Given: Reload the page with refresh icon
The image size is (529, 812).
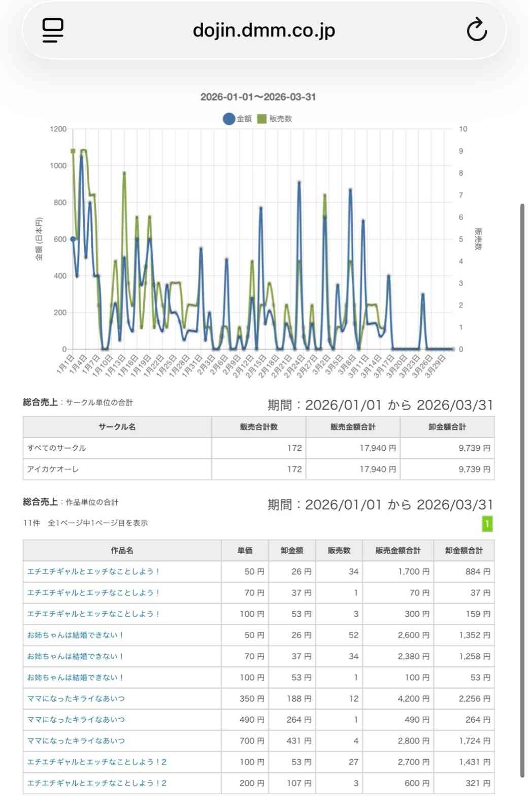Looking at the screenshot, I should tap(477, 30).
